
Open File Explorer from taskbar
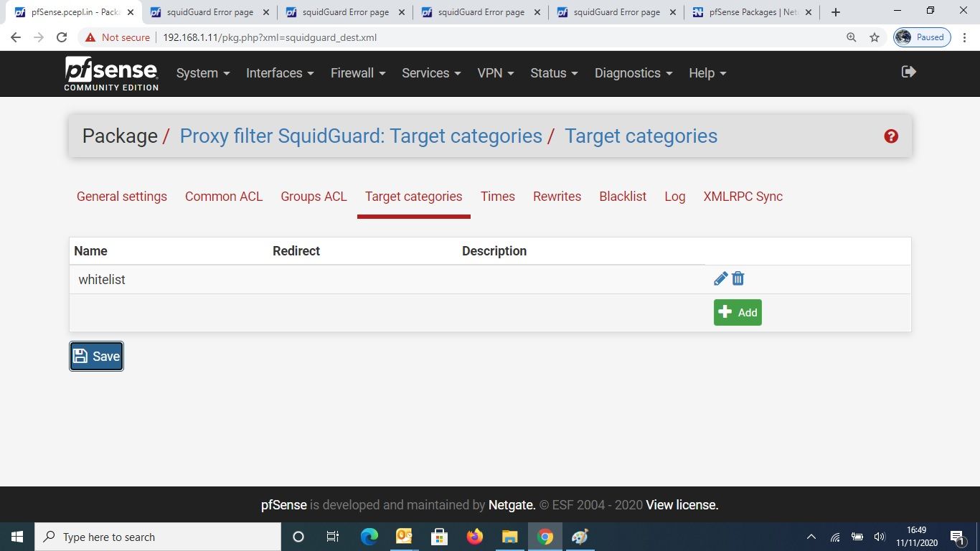[509, 537]
